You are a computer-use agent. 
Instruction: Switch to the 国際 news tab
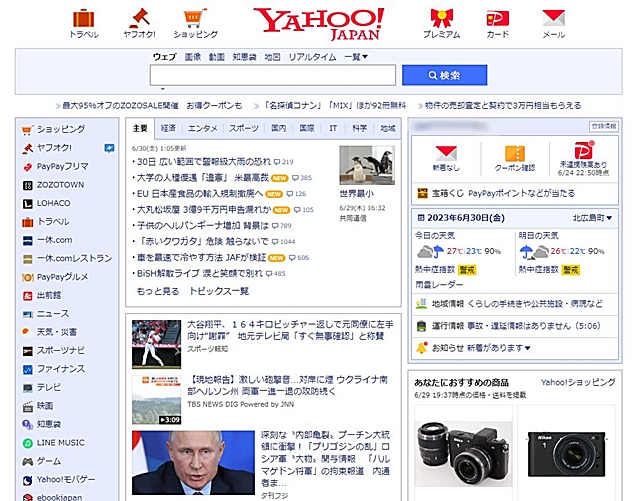pyautogui.click(x=307, y=128)
